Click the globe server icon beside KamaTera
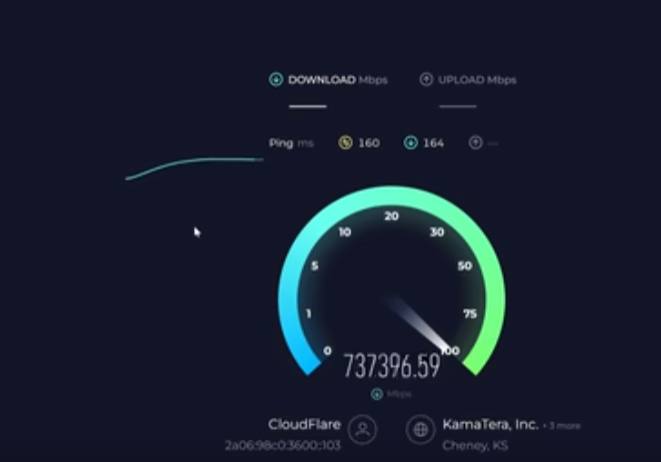This screenshot has width=661, height=462. tap(420, 430)
